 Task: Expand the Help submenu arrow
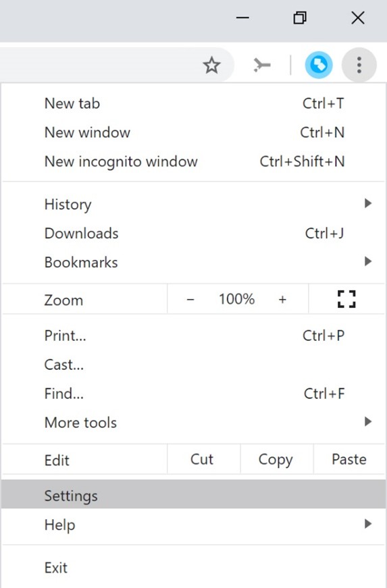pos(368,523)
